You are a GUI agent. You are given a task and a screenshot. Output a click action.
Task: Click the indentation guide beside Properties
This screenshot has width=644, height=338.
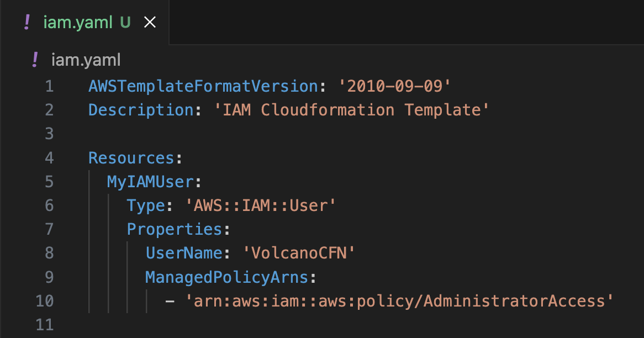pyautogui.click(x=108, y=229)
